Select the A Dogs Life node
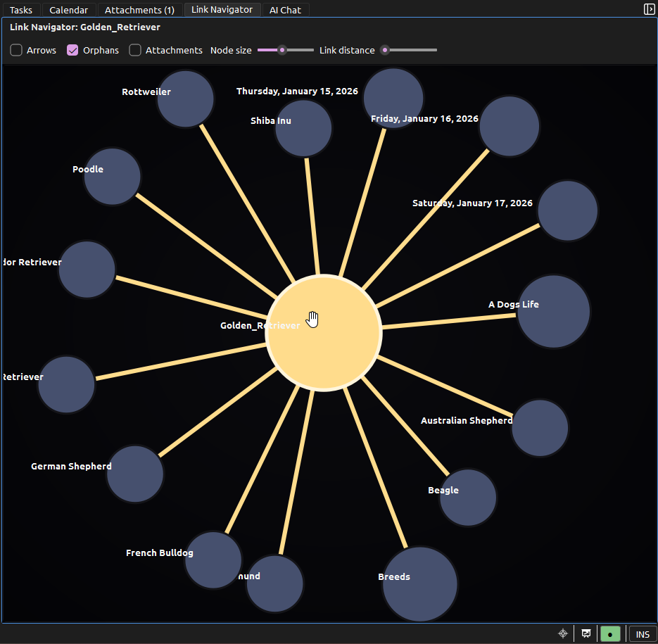 pos(554,311)
